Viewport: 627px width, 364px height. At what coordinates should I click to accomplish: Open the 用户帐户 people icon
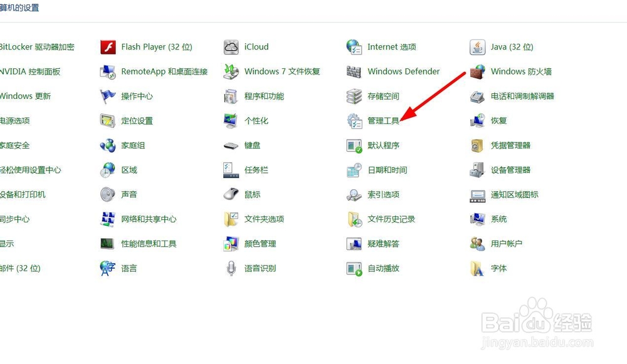(x=477, y=244)
